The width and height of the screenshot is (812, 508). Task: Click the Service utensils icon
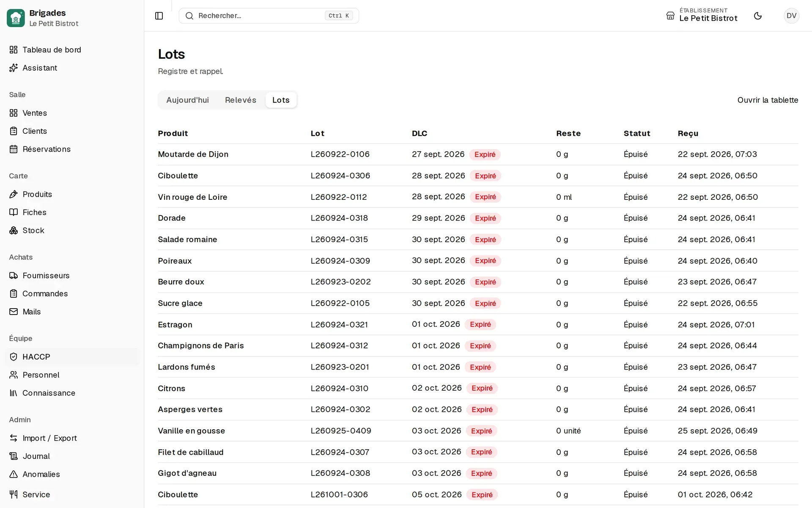[14, 494]
